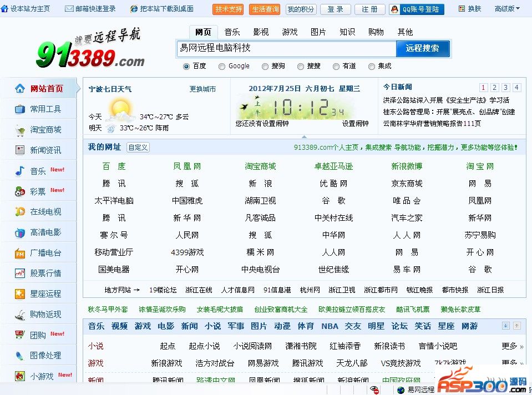The height and width of the screenshot is (395, 532).
Task: Open the 图像处理 brush icon
Action: [19, 356]
